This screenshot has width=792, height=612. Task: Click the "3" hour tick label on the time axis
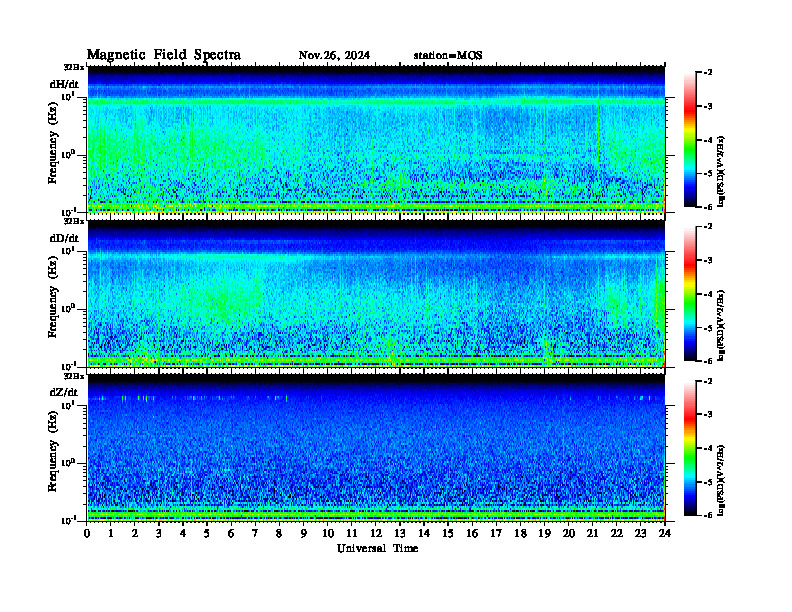159,534
